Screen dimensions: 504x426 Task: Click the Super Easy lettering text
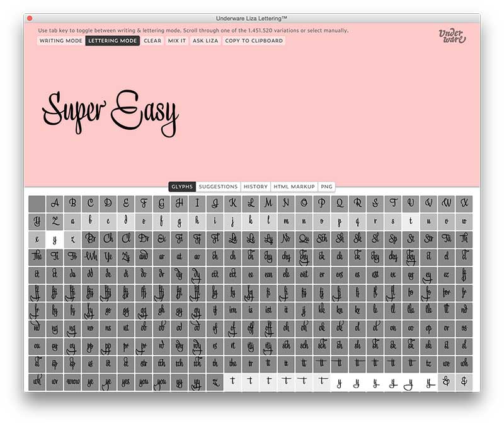[110, 113]
